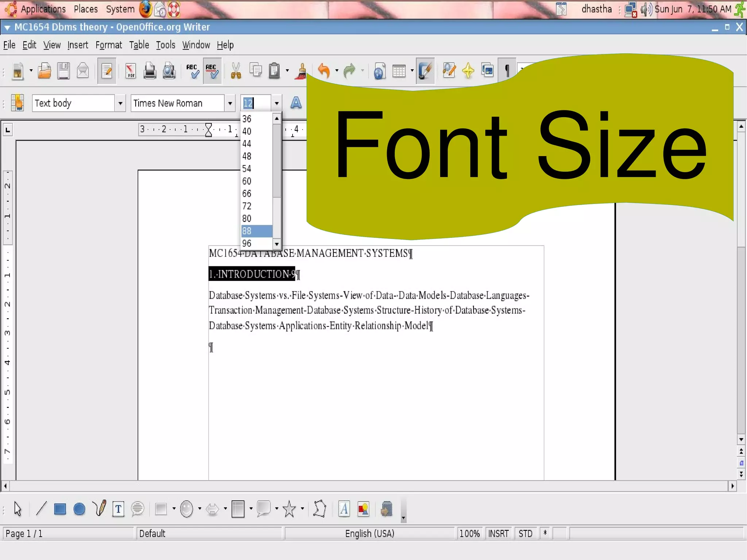Click the New document icon
747x560 pixels.
(x=18, y=71)
